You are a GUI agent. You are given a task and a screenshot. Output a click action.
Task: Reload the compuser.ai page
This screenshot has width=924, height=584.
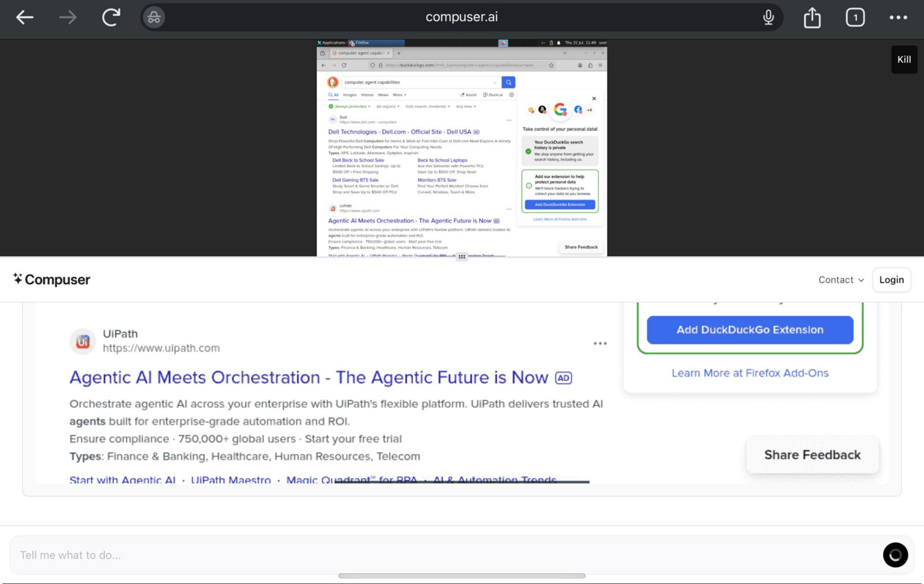click(x=111, y=17)
